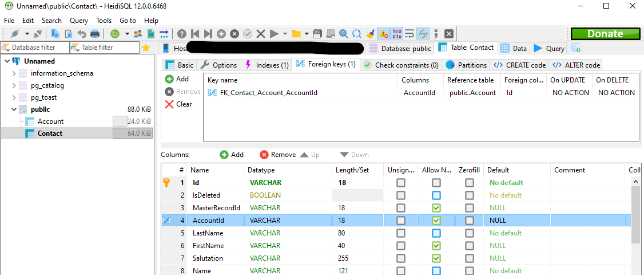Expand the pg_catalog tree node
This screenshot has height=275, width=644.
tap(14, 85)
